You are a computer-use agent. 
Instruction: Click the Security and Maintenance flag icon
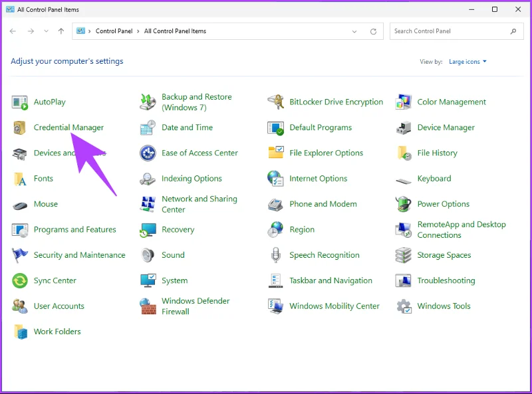pyautogui.click(x=19, y=255)
